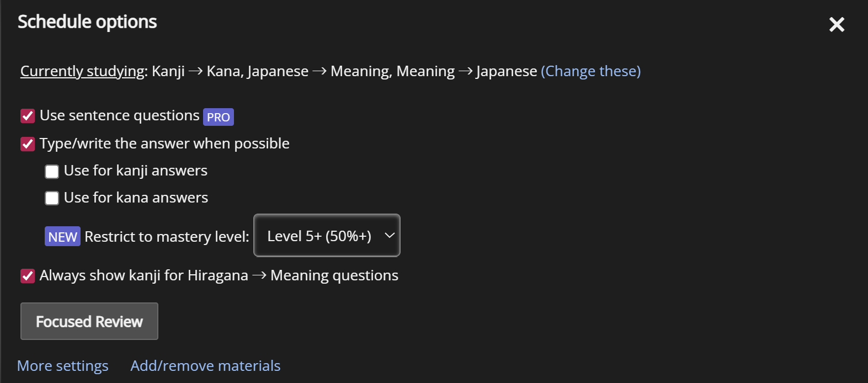Click Use for kana answers label text
The height and width of the screenshot is (383, 868).
(x=136, y=198)
